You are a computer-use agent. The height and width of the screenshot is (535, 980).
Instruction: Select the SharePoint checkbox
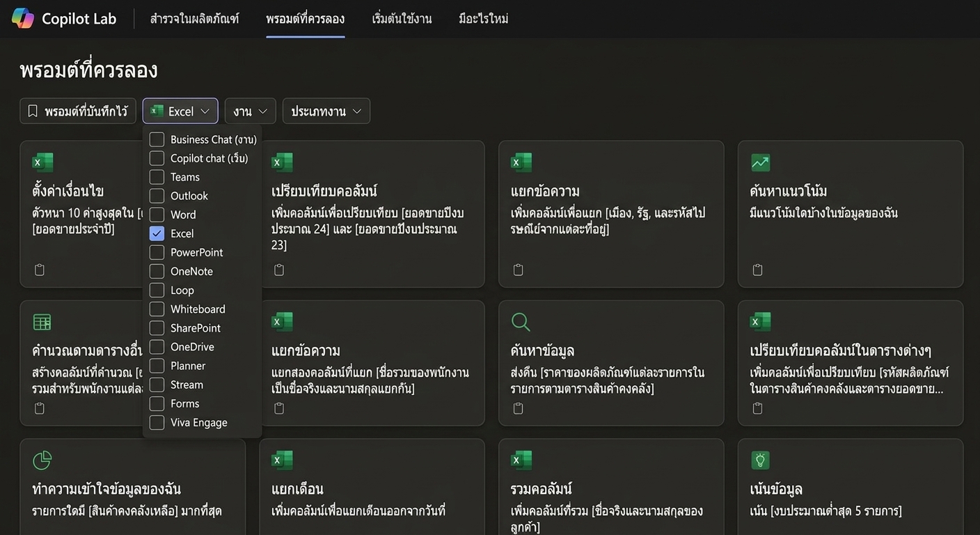pos(157,327)
